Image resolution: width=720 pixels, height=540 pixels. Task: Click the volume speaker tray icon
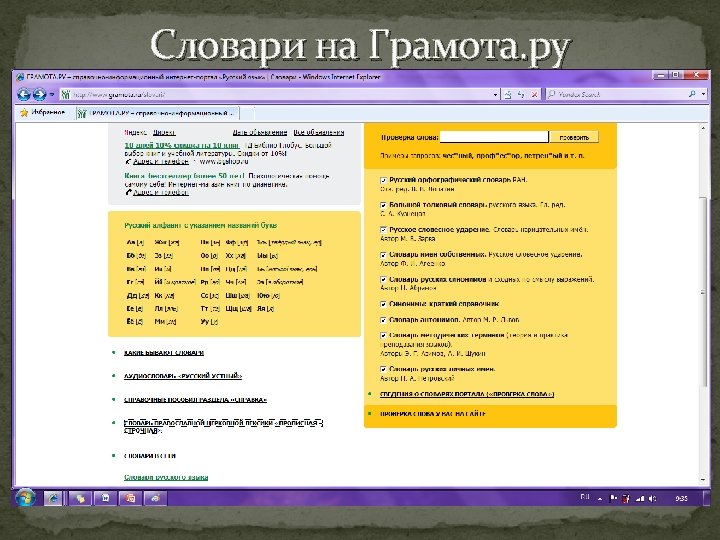click(653, 498)
